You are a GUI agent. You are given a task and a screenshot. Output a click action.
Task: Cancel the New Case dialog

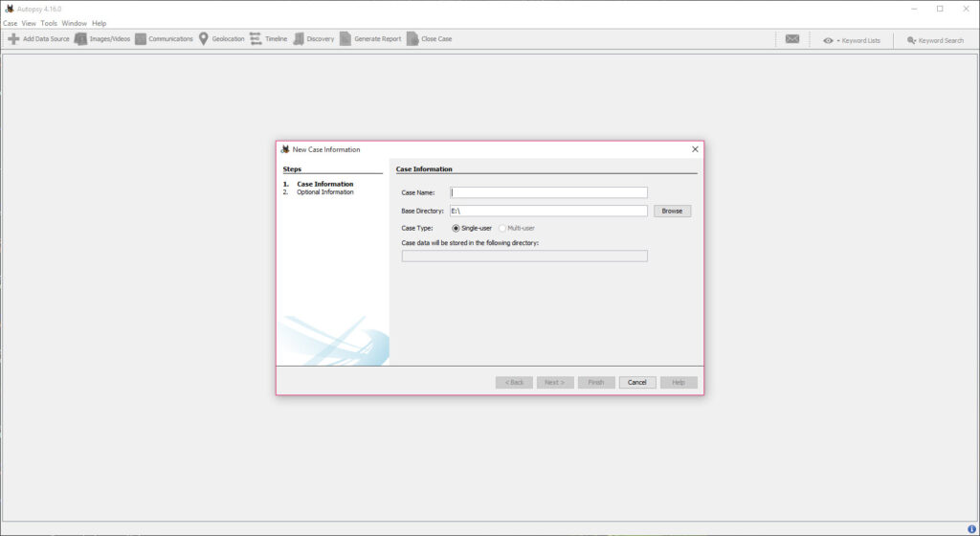[x=637, y=382]
